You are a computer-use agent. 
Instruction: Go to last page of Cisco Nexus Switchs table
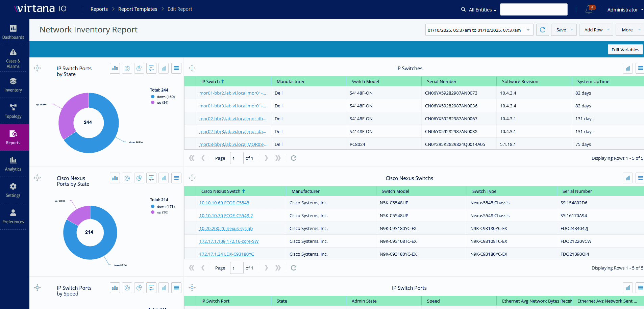[278, 268]
